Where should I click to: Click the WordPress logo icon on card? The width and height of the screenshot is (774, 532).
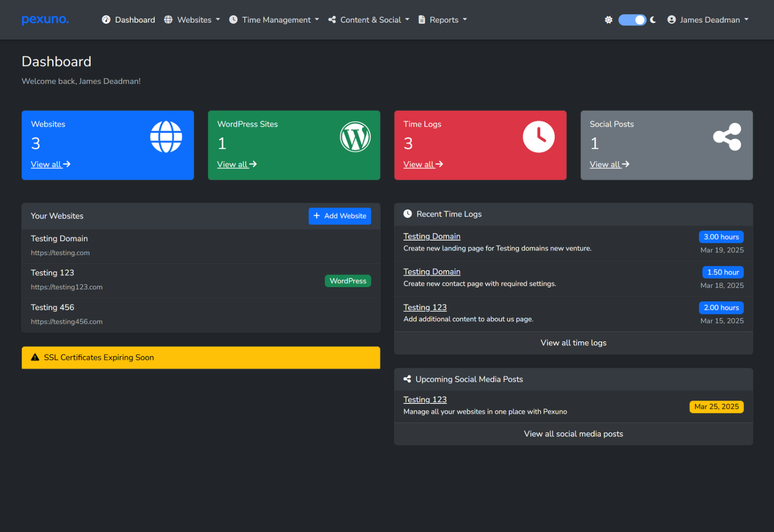[355, 137]
